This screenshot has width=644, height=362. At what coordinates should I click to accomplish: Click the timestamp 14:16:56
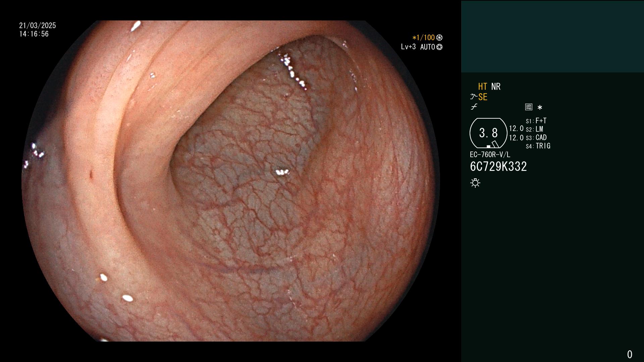tap(34, 34)
